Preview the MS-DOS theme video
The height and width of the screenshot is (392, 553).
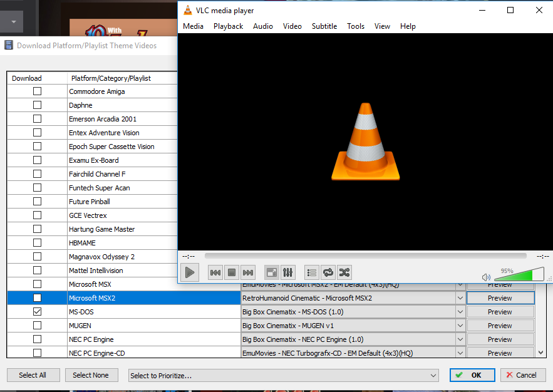(x=500, y=312)
